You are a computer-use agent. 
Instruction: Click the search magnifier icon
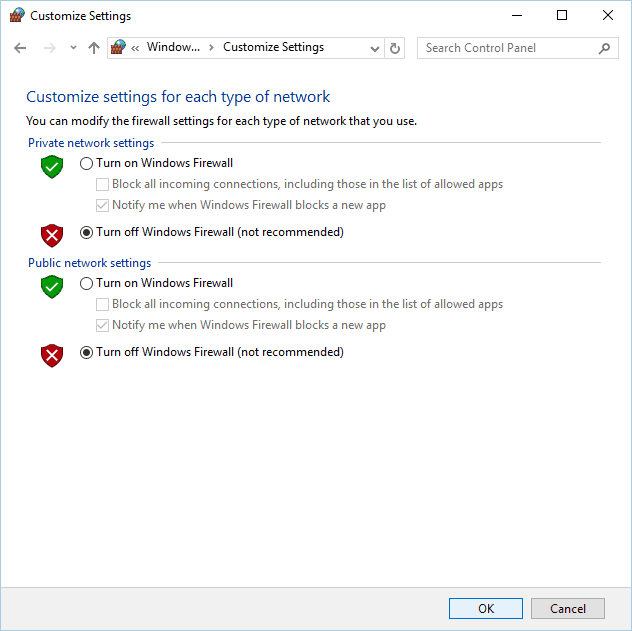[604, 48]
